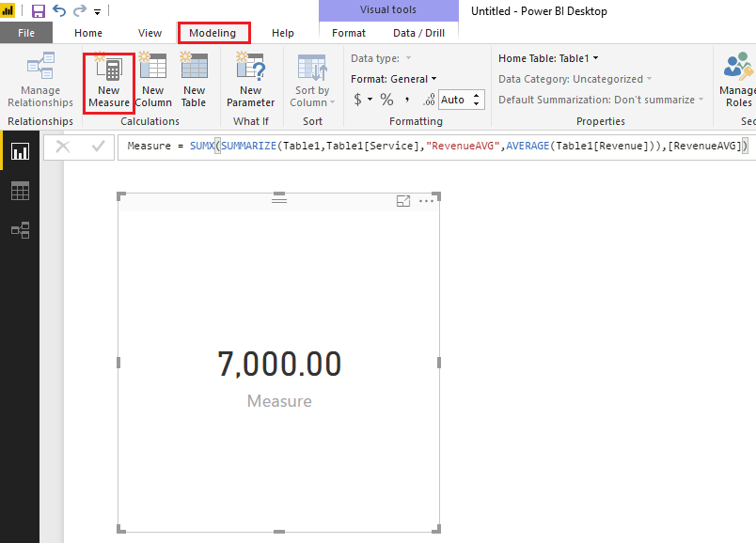Click the decimal places icon
756x543 pixels.
(429, 100)
